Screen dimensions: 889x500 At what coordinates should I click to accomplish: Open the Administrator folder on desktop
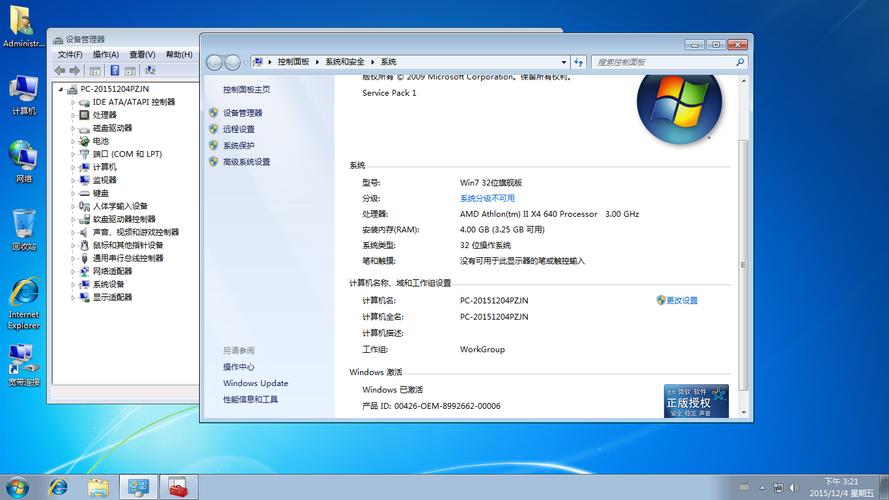[23, 26]
